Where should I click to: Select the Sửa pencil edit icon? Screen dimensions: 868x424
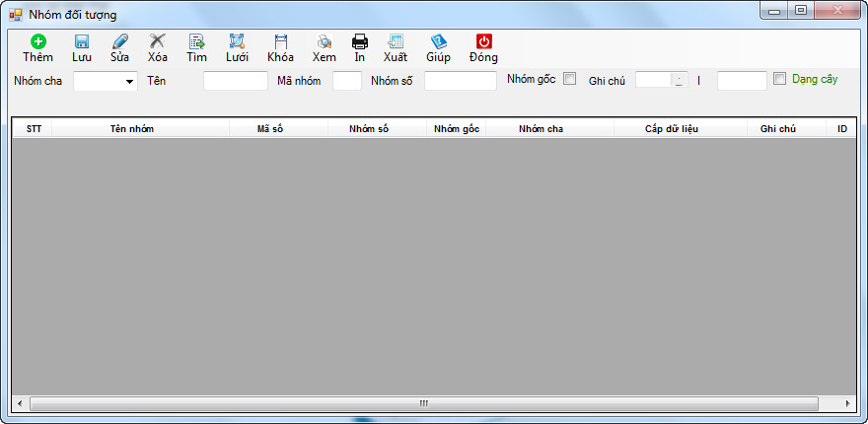120,41
